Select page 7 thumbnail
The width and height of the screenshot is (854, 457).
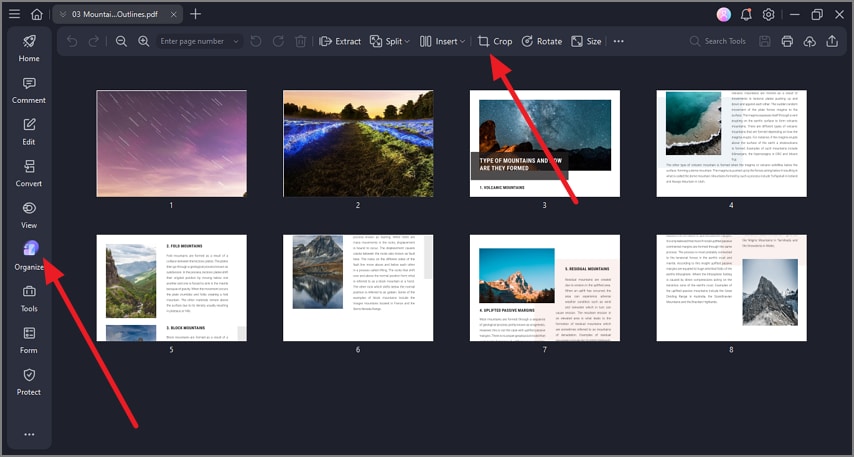(545, 288)
